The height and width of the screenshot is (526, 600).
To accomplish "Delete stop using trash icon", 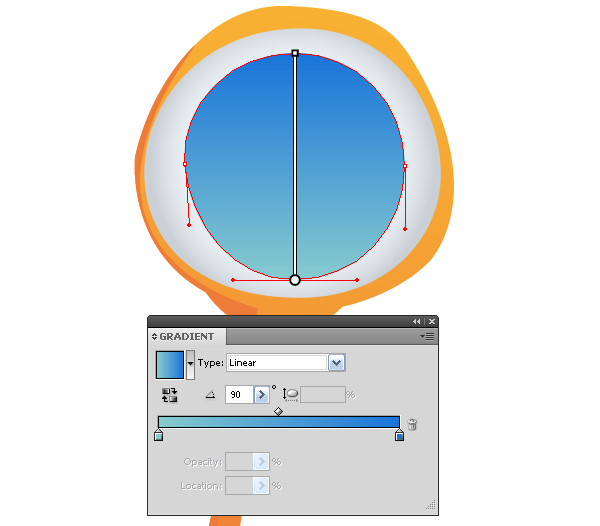I will pos(412,424).
